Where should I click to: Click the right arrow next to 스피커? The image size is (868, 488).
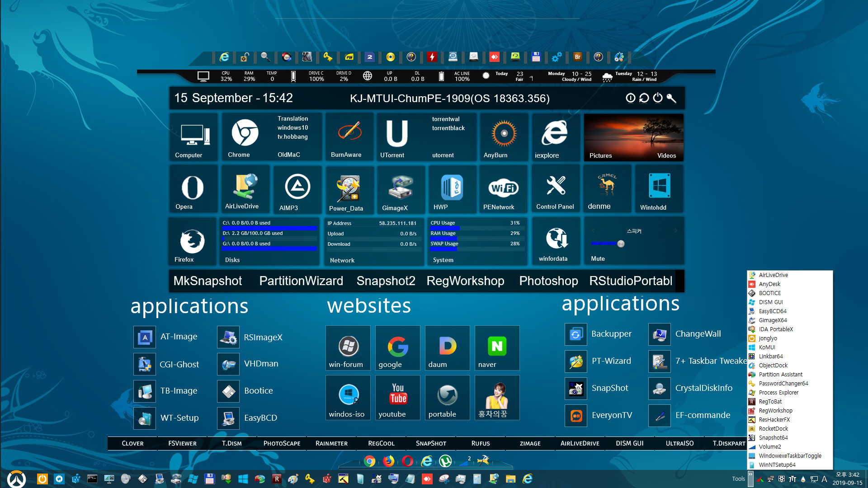tap(676, 231)
